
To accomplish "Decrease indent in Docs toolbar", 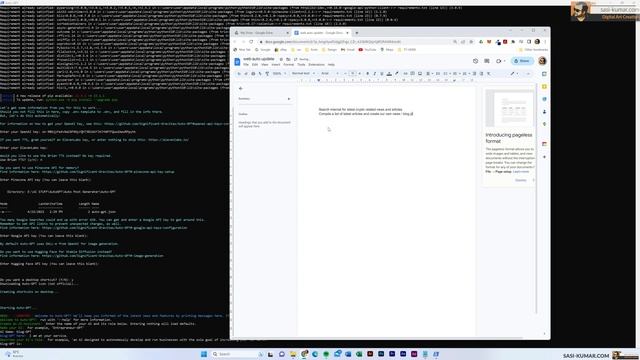I will [474, 73].
